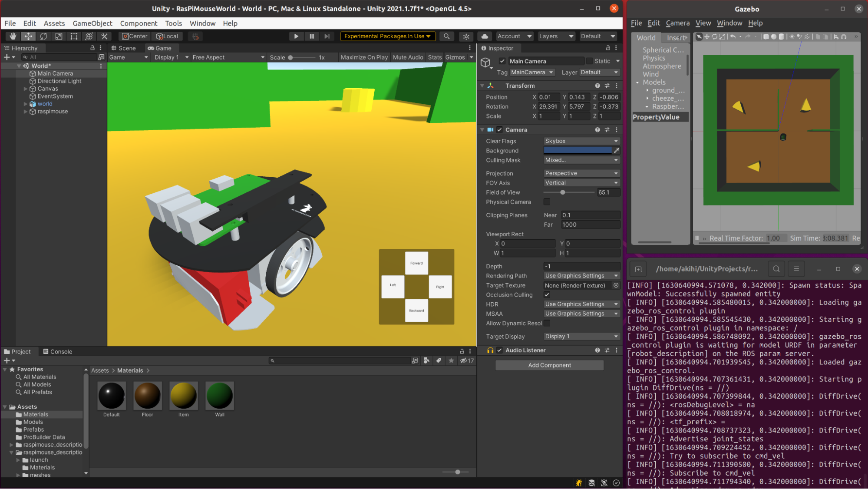The width and height of the screenshot is (868, 489).
Task: Open the Layers dropdown in Unity toolbar
Action: pyautogui.click(x=556, y=36)
